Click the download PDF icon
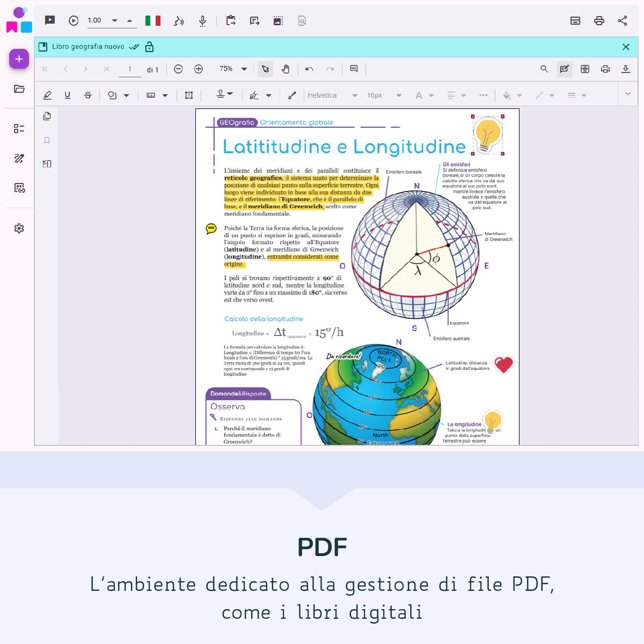The height and width of the screenshot is (644, 644). tap(626, 69)
